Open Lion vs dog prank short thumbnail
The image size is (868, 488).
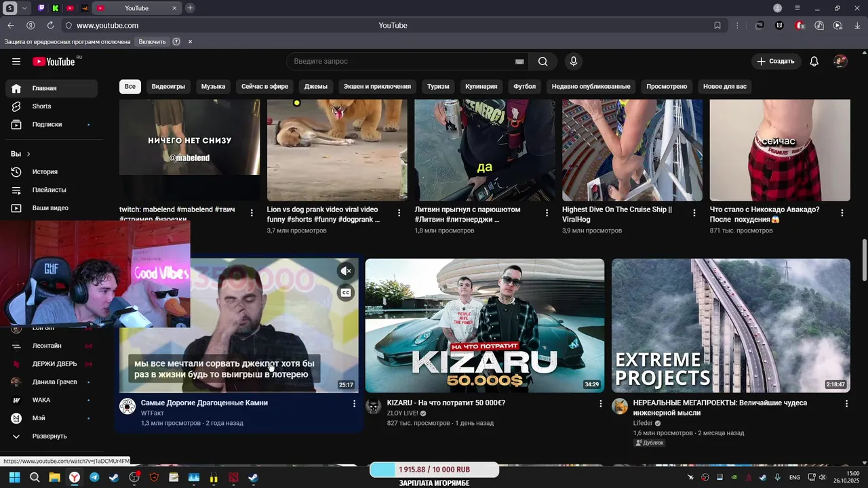337,150
